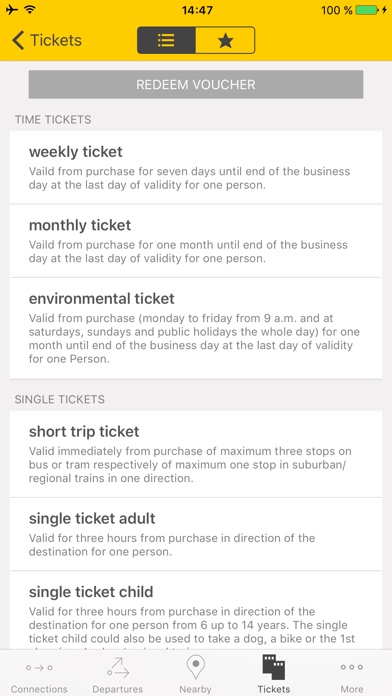The image size is (392, 696).
Task: Tap the Wi-Fi icon in status bar
Action: (29, 9)
